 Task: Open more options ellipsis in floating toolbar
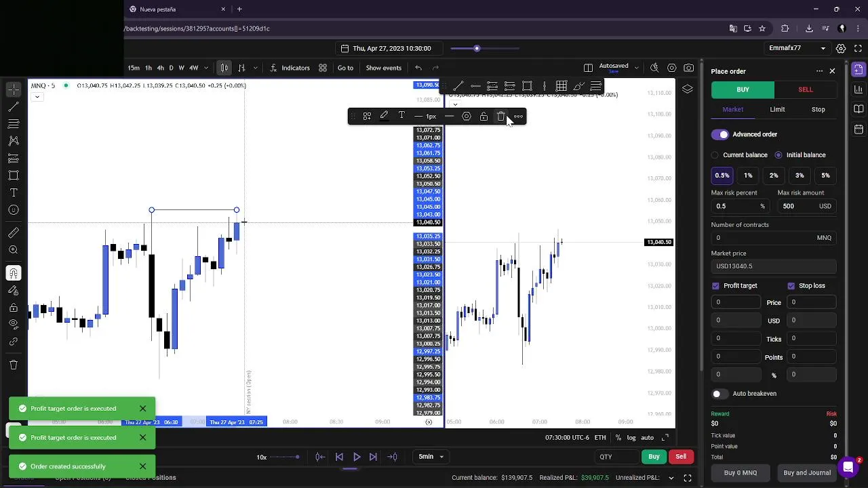(518, 117)
